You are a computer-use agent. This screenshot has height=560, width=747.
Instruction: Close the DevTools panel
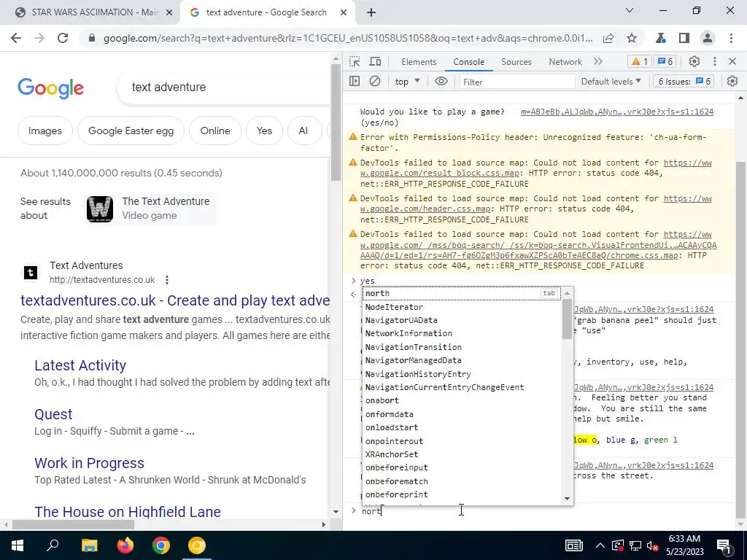(x=732, y=61)
